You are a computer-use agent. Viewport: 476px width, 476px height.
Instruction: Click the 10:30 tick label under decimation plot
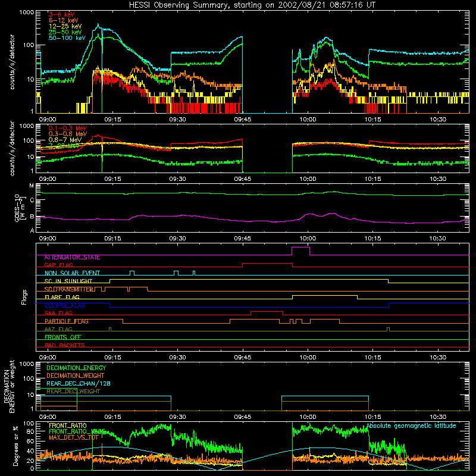[438, 417]
